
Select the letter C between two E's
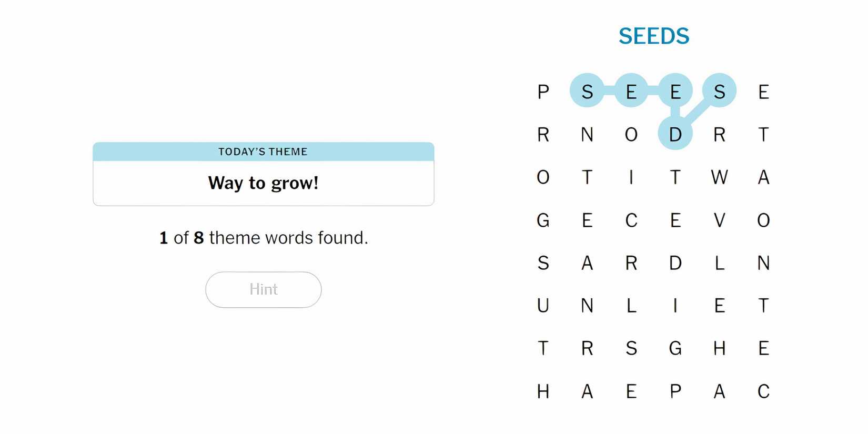coord(631,220)
